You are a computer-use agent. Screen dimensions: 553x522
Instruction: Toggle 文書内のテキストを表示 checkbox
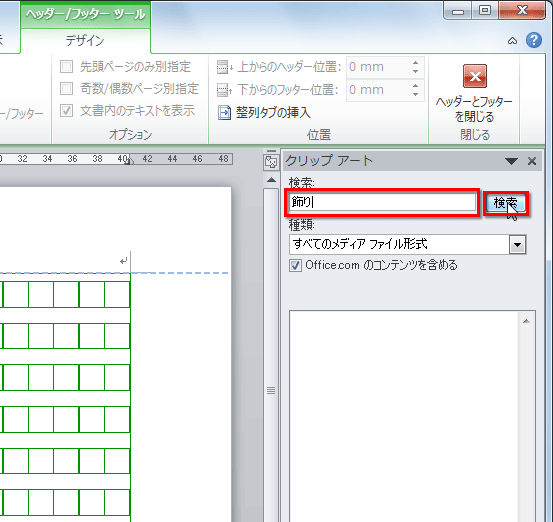point(66,111)
